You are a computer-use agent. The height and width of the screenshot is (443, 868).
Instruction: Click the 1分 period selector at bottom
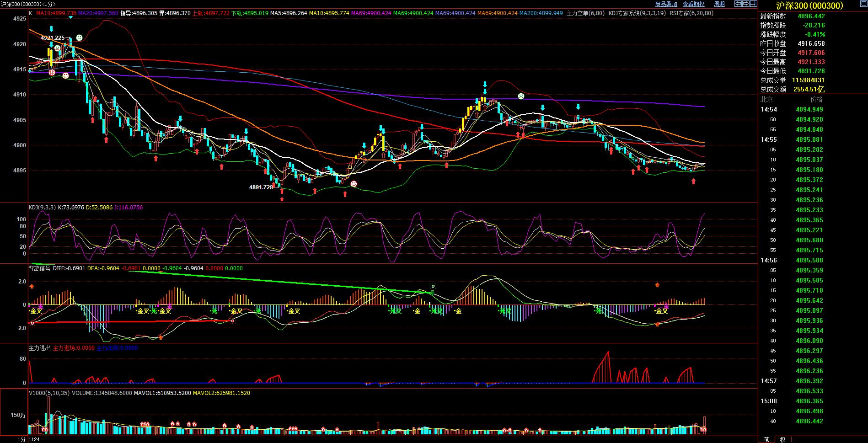point(21,439)
